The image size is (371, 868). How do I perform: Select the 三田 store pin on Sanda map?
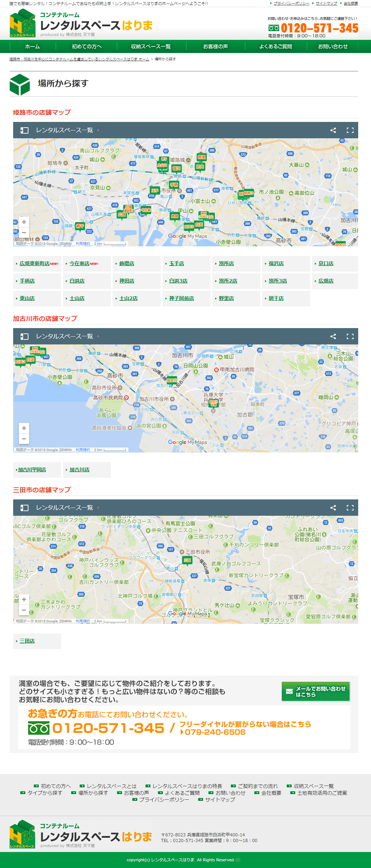[187, 561]
